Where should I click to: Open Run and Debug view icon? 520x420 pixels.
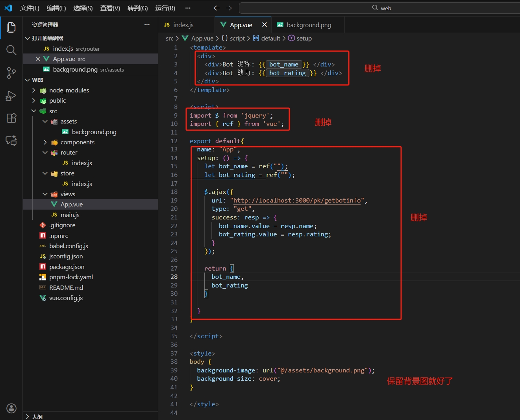click(11, 96)
